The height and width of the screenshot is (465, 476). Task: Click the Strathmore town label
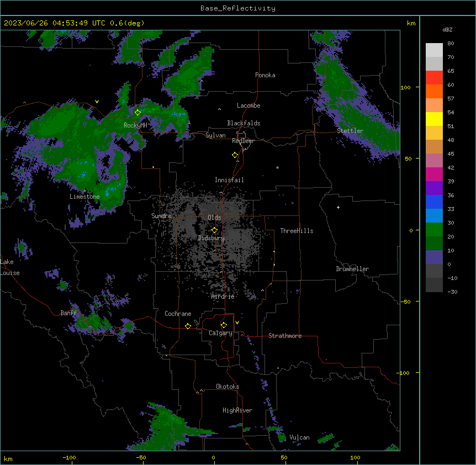click(285, 336)
